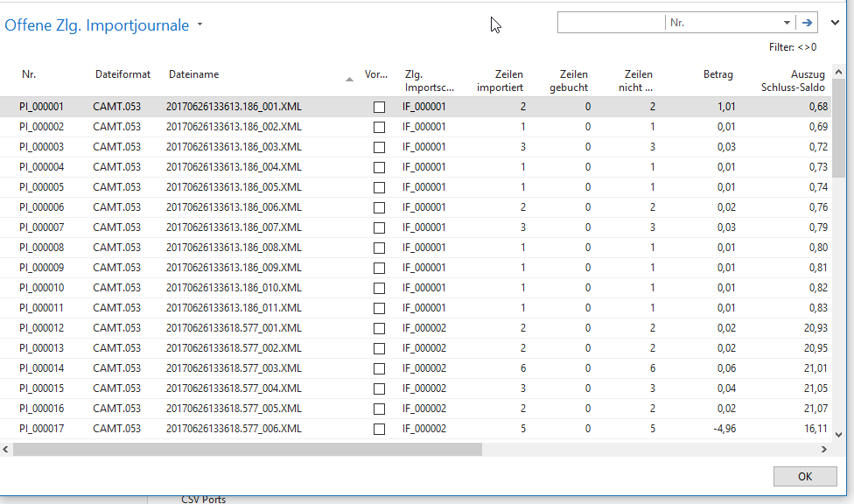Click the horizontal scrollbar right arrow
The image size is (854, 504).
[824, 450]
